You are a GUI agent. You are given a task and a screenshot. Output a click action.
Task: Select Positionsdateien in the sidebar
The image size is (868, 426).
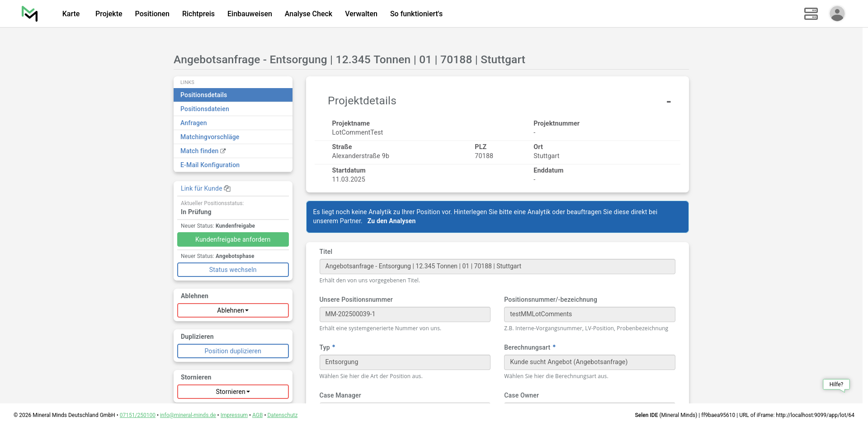(204, 109)
